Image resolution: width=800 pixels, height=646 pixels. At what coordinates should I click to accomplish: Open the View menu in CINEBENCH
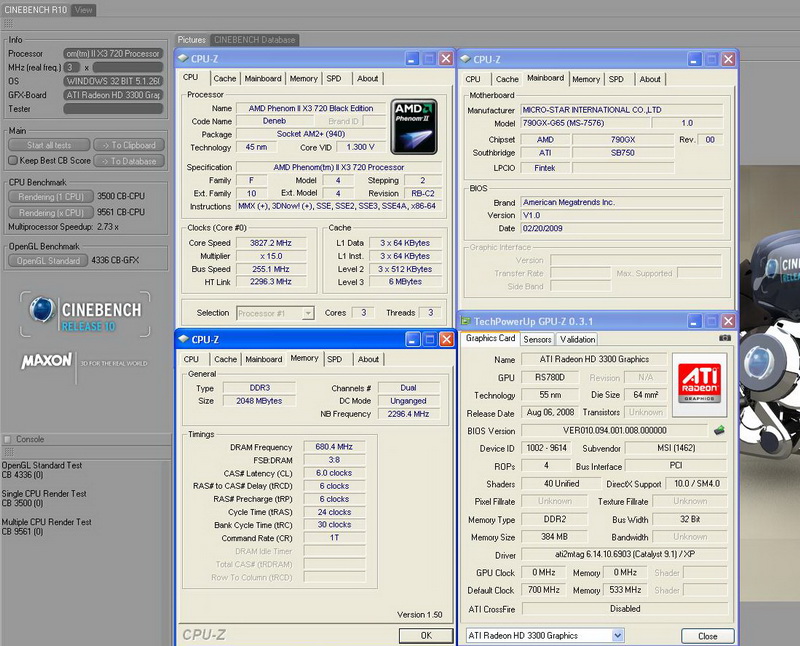pos(84,10)
